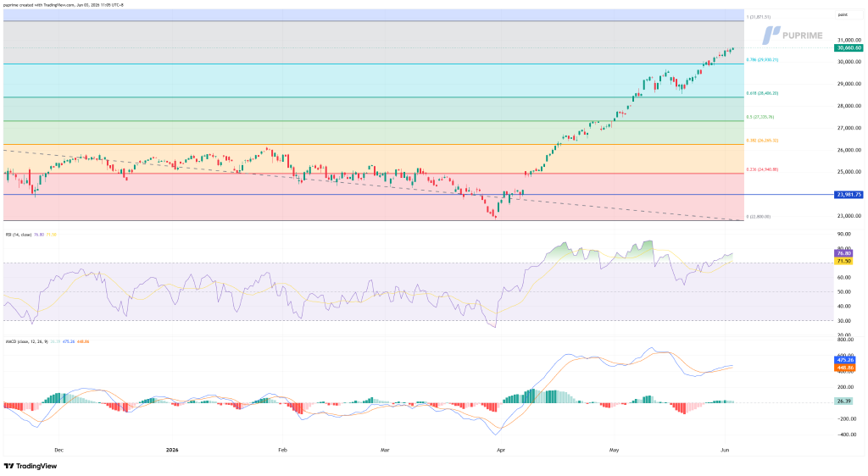Click the current price tag 30,660.60

tap(849, 48)
